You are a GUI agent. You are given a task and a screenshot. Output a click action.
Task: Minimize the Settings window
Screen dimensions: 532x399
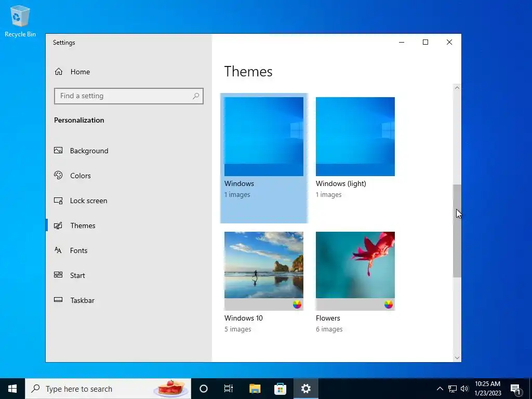coord(402,42)
